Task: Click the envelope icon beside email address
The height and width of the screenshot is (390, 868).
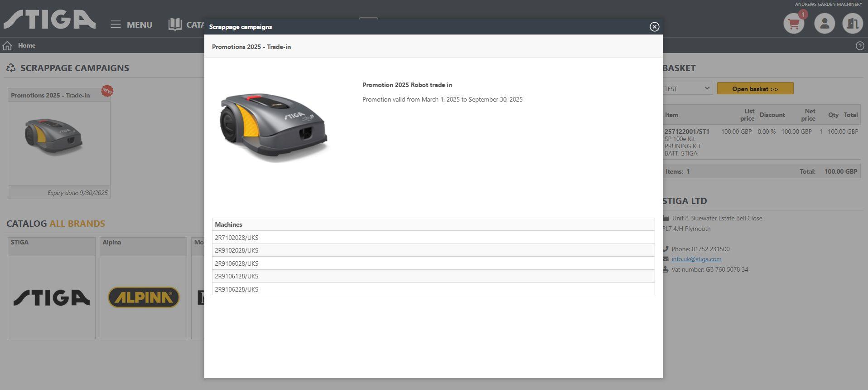Action: point(665,259)
